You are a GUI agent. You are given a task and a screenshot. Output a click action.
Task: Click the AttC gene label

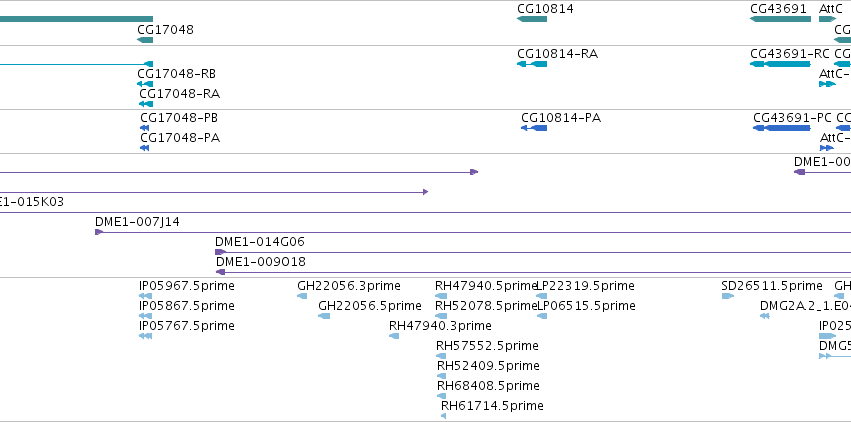coord(831,9)
